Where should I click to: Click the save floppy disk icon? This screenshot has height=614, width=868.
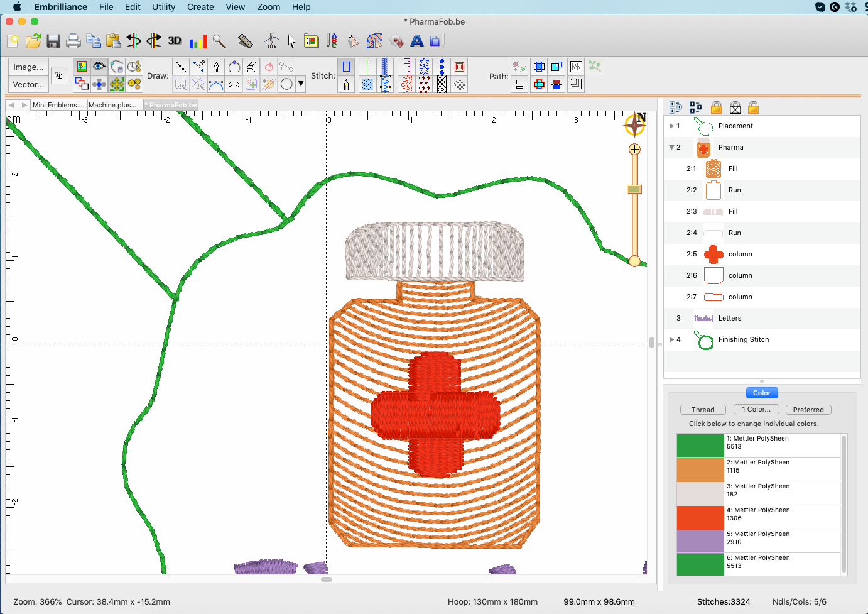tap(53, 41)
